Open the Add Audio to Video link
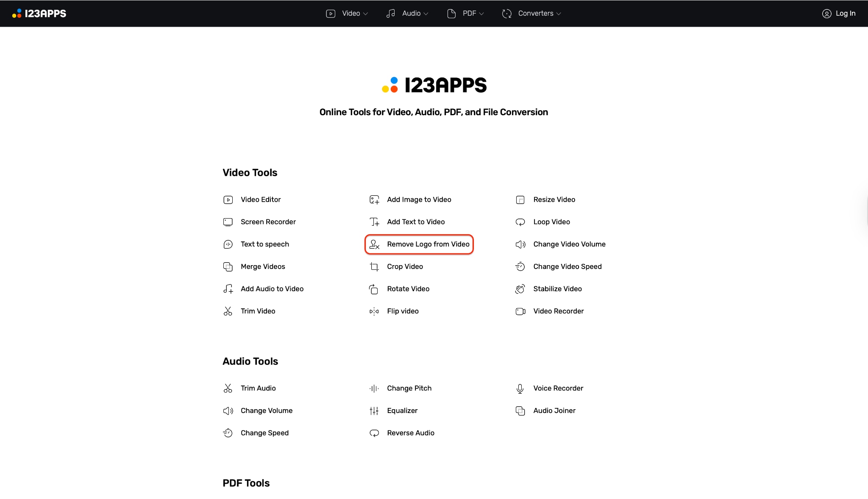 pyautogui.click(x=272, y=289)
